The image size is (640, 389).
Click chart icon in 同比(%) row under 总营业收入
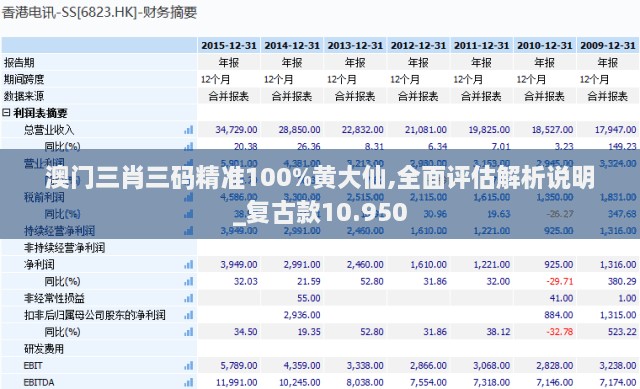click(189, 146)
